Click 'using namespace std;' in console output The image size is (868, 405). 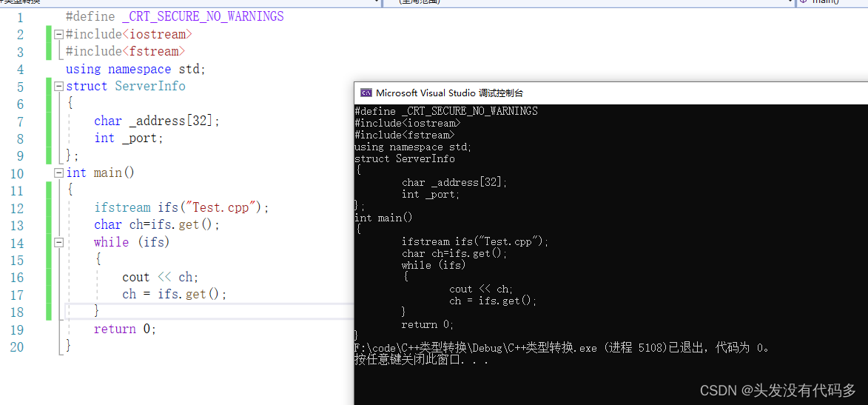414,147
